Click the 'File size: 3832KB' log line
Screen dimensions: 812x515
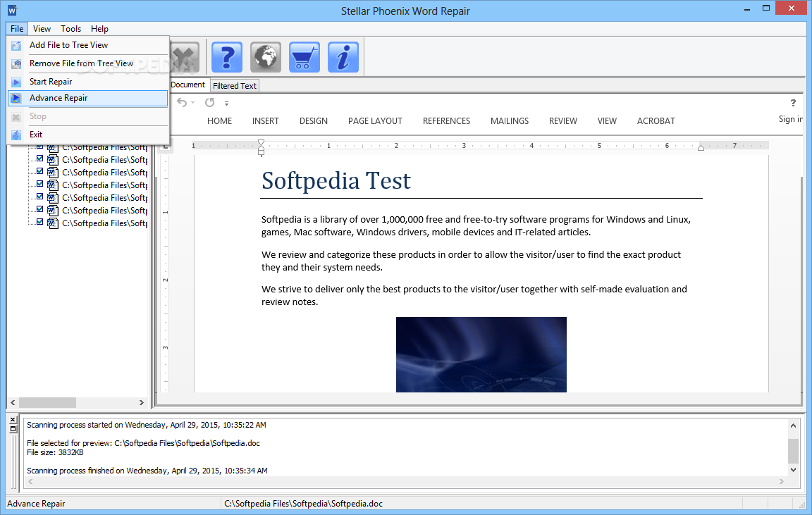(x=55, y=452)
